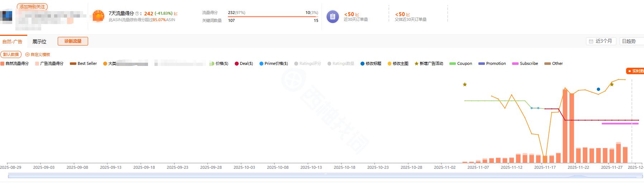Screen dimensions: 644x186
Task: Click the trend icon next to 近30天订单量
Action: 357,15
